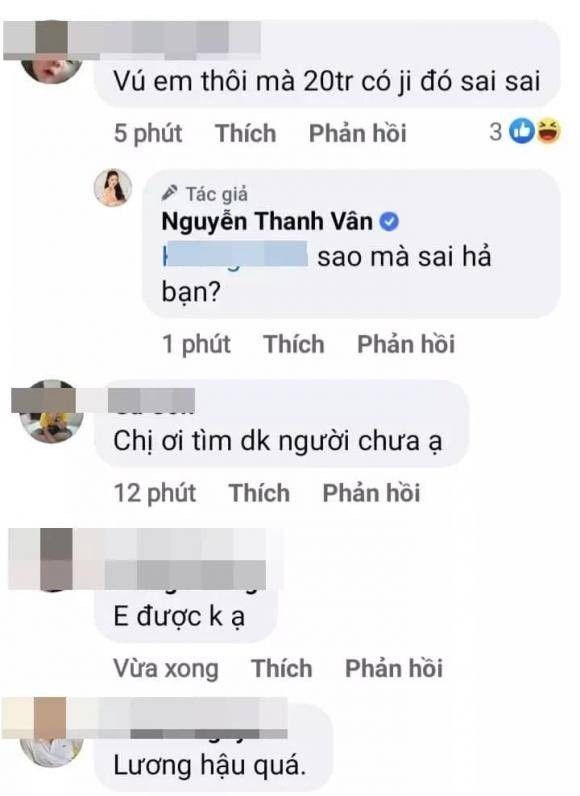This screenshot has width=580, height=796.
Task: Click the pencil icon next to Tác giả
Action: (x=169, y=193)
